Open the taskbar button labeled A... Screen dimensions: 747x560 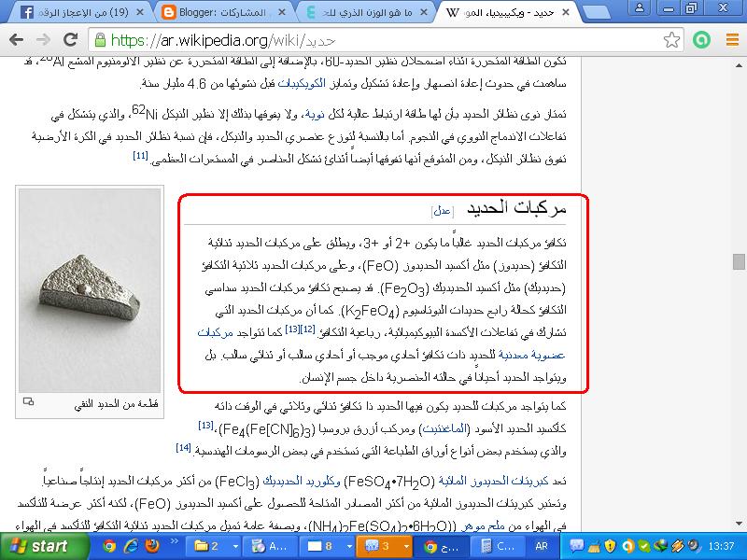[x=271, y=546]
